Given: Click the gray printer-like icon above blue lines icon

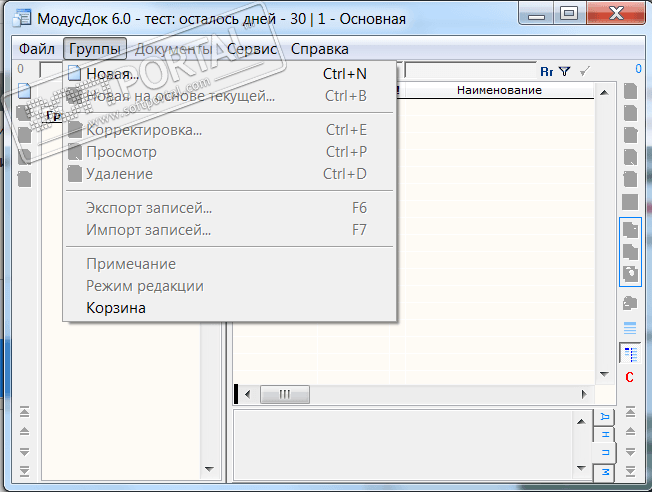Looking at the screenshot, I should [630, 303].
